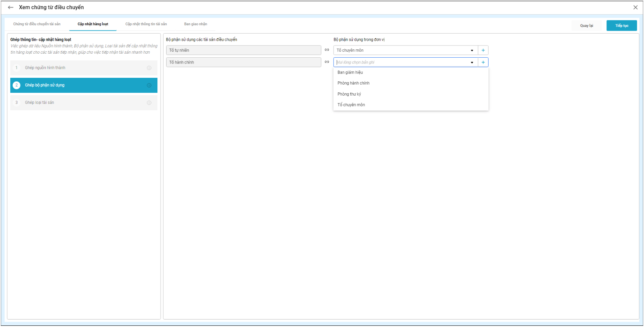Open the Tổ chuyên môn dropdown arrow

472,51
